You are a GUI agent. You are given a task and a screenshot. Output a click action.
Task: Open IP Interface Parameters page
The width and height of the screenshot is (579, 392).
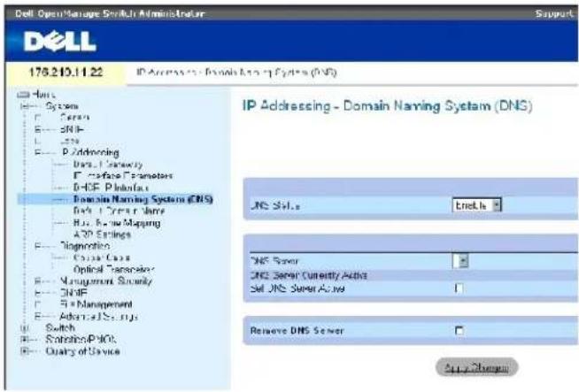click(123, 176)
